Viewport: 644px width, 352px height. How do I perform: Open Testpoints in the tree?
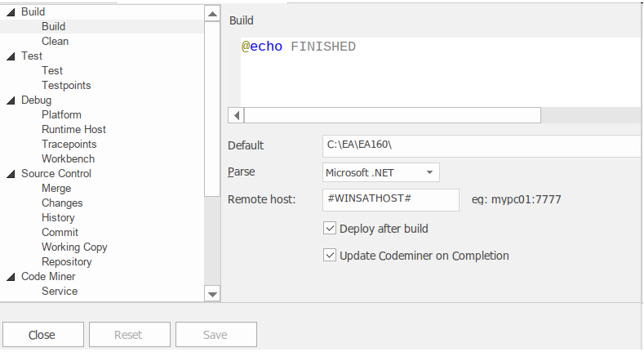pos(66,86)
